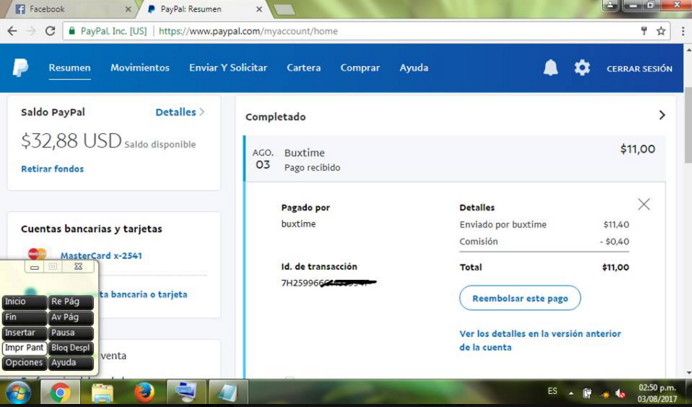
Task: Click Pausa key
Action: (x=71, y=333)
